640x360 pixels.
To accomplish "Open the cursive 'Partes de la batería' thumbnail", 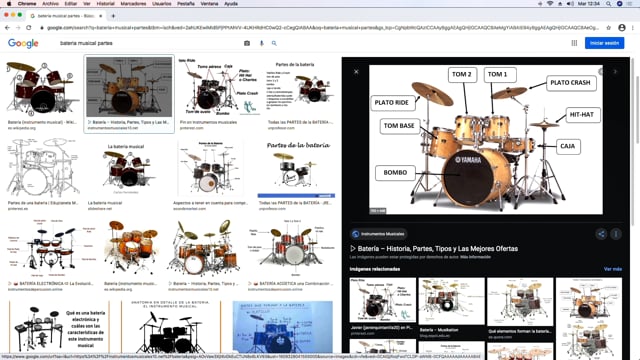I will tap(297, 168).
